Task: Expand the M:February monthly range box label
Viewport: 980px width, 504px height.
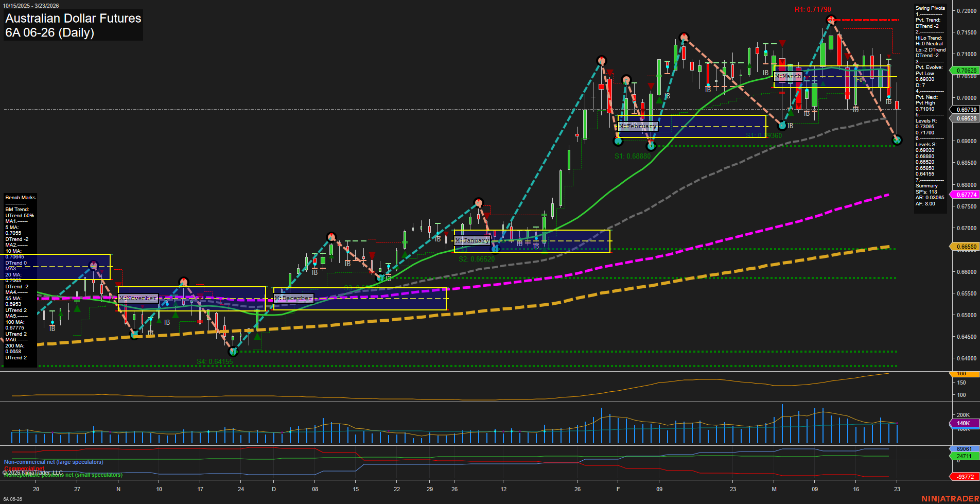Action: (638, 126)
